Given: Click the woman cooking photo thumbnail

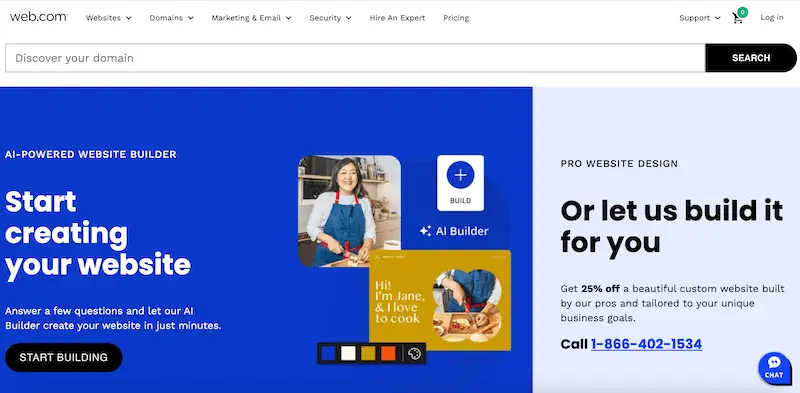Looking at the screenshot, I should click(349, 211).
